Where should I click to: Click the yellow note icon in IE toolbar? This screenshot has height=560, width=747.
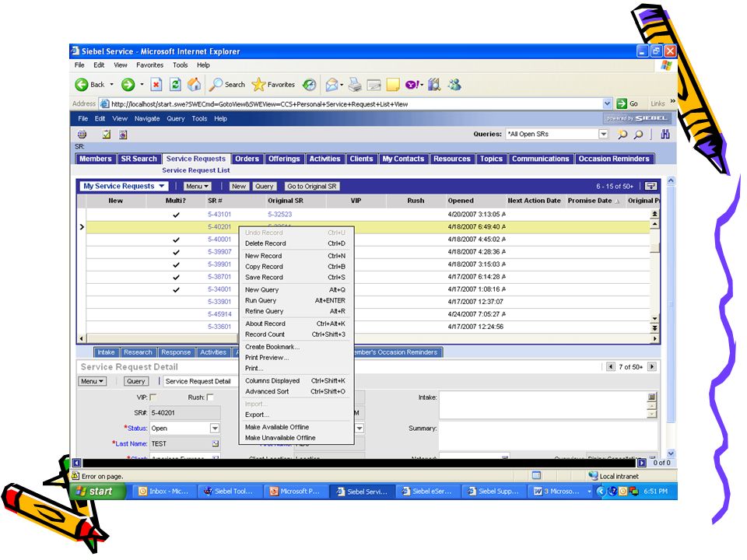[x=392, y=85]
